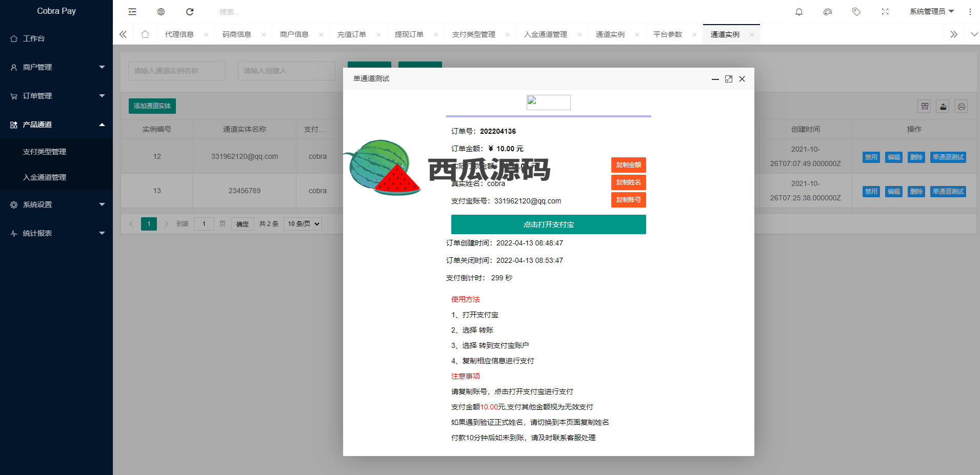Click 单通道测试 for instance 13
980x475 pixels.
pyautogui.click(x=948, y=192)
